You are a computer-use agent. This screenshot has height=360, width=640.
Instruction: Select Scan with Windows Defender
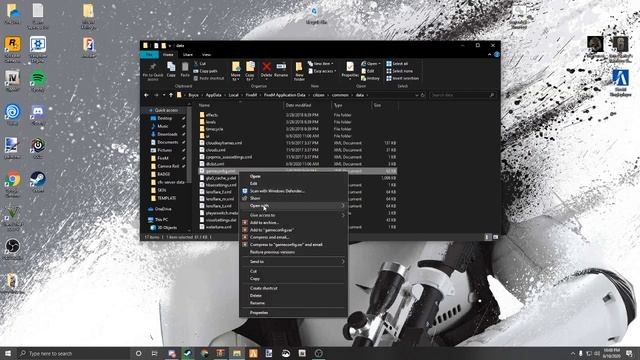277,191
